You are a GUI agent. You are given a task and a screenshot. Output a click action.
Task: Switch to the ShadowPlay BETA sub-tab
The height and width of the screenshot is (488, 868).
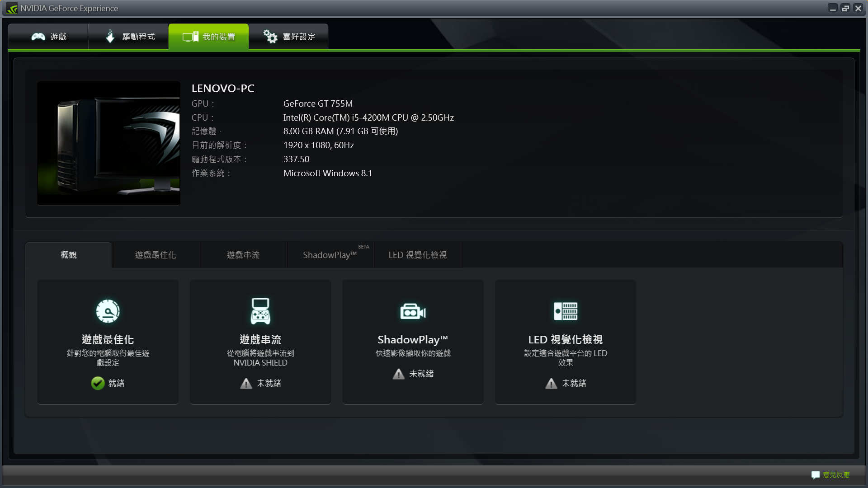(x=330, y=255)
